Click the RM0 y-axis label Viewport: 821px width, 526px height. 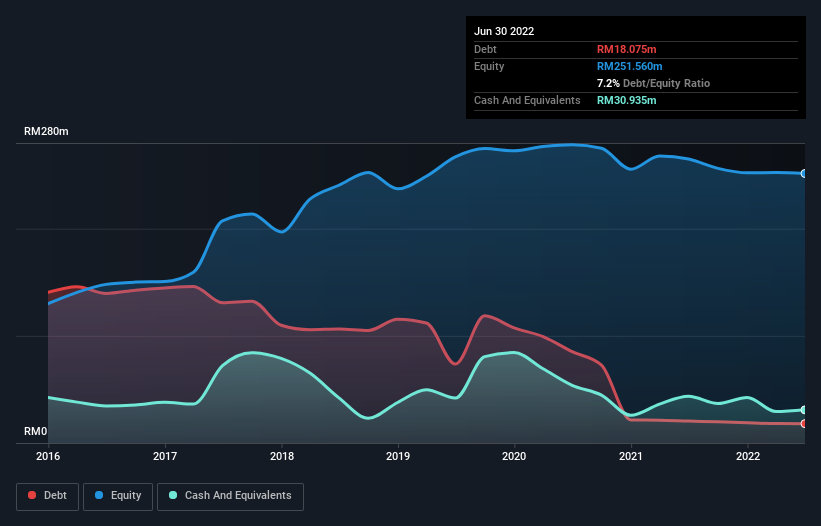click(36, 431)
